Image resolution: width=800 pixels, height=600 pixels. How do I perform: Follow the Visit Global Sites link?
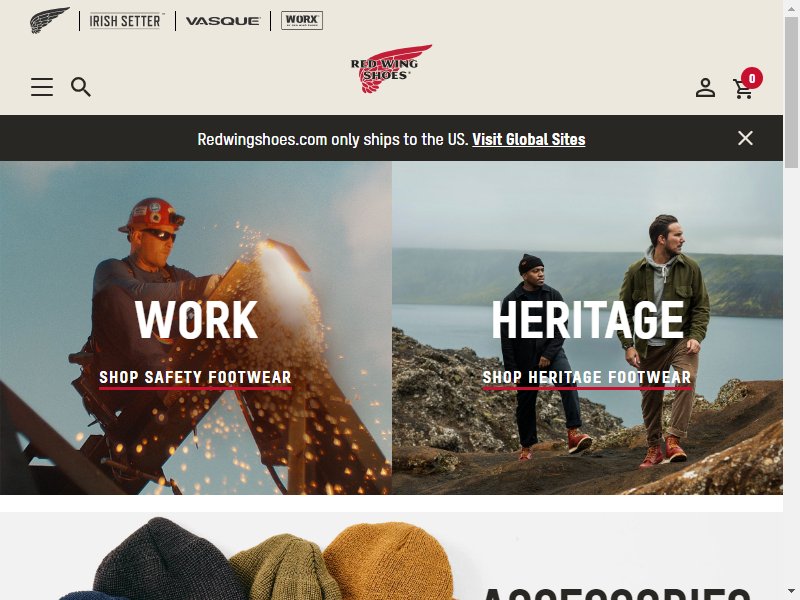click(x=529, y=139)
